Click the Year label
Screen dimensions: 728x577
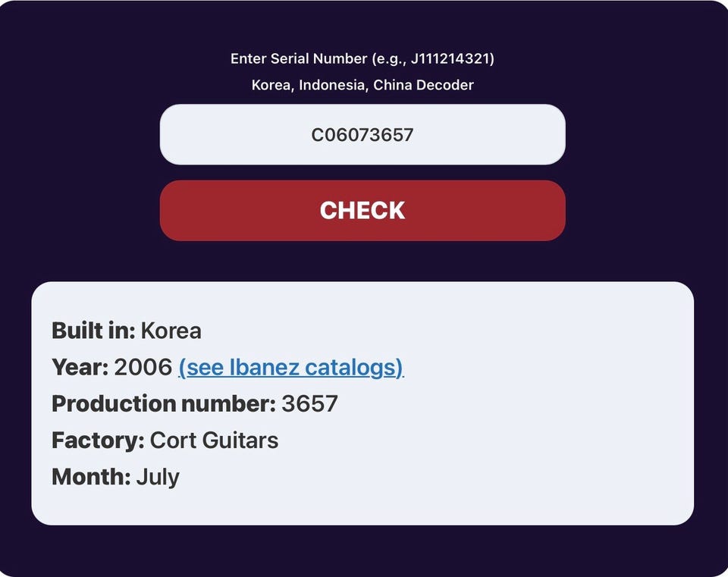[80, 367]
